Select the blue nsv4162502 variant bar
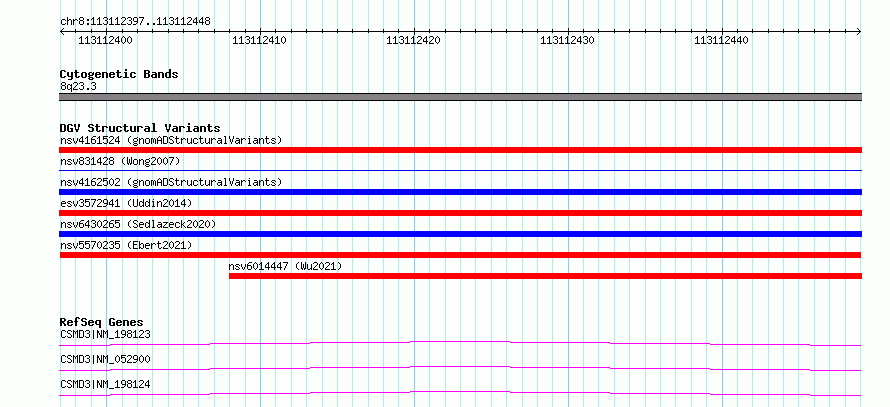 pyautogui.click(x=460, y=192)
